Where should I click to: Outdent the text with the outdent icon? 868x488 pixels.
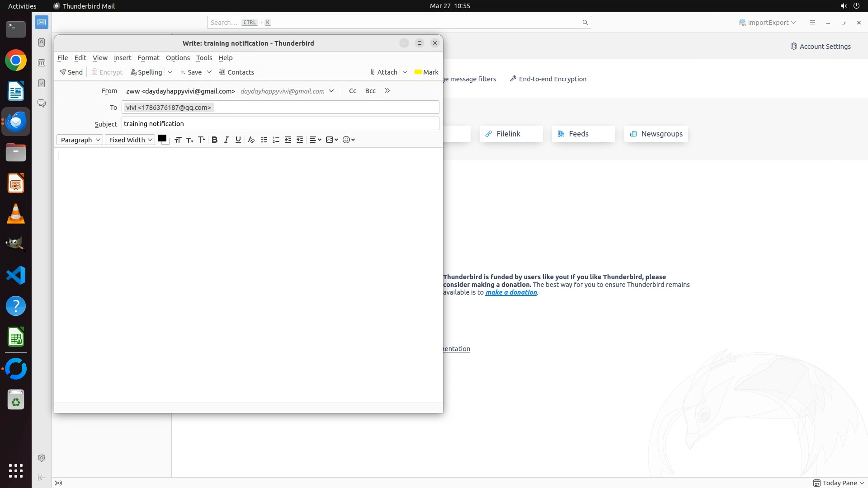pyautogui.click(x=288, y=140)
